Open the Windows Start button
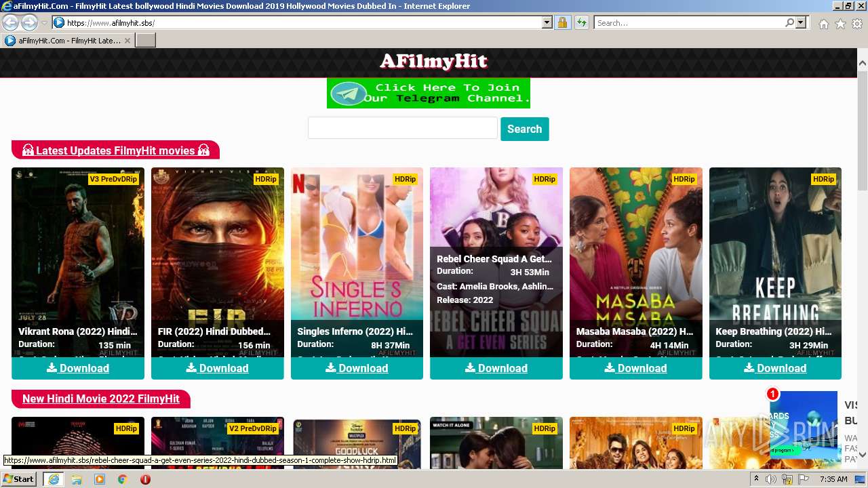This screenshot has height=488, width=868. [x=18, y=479]
